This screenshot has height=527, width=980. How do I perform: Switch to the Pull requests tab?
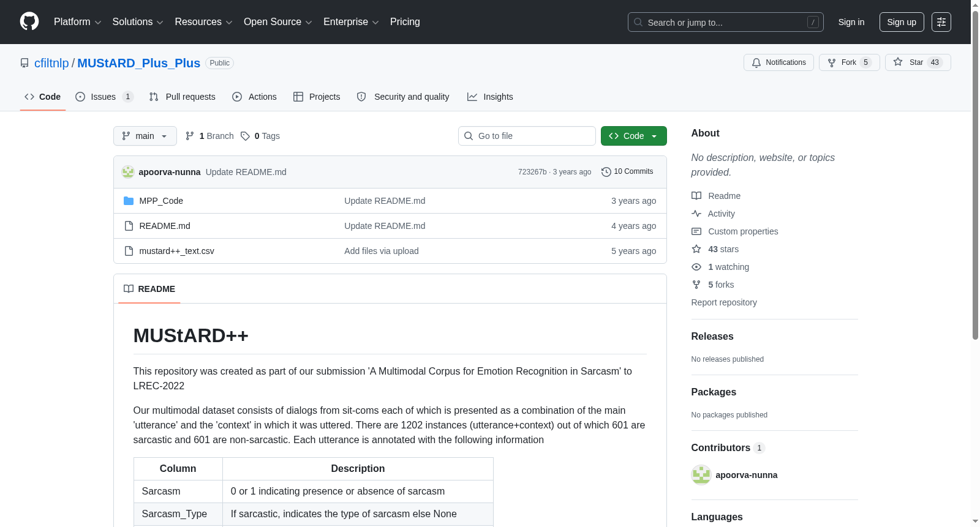coord(183,97)
